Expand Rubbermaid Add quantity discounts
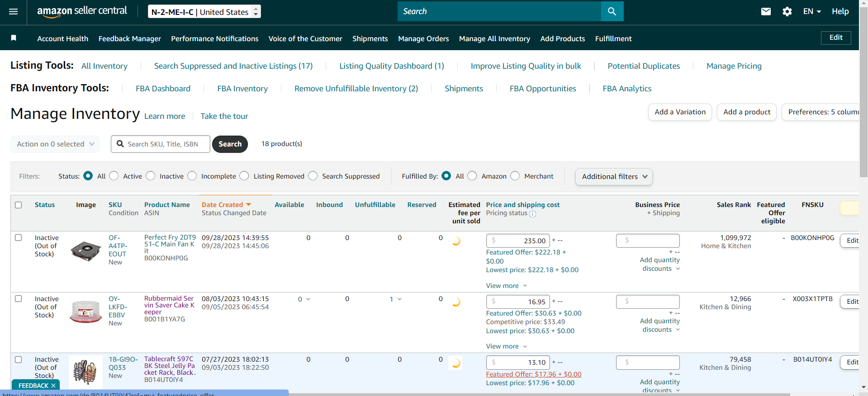Viewport: 868px width, 396px height. [x=660, y=325]
